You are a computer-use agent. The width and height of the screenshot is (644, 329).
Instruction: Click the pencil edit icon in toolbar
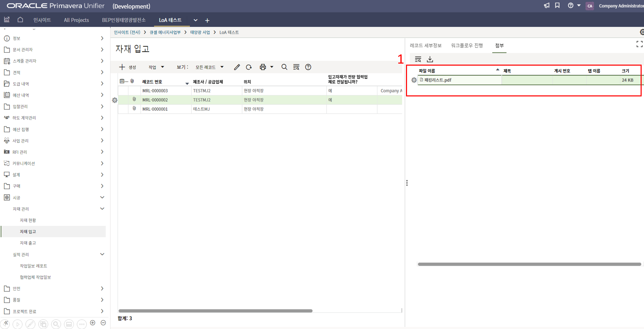click(237, 67)
